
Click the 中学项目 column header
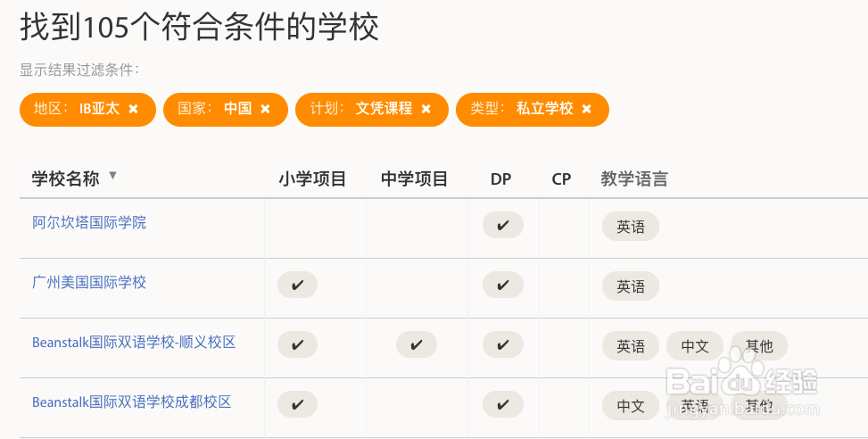[x=414, y=178]
